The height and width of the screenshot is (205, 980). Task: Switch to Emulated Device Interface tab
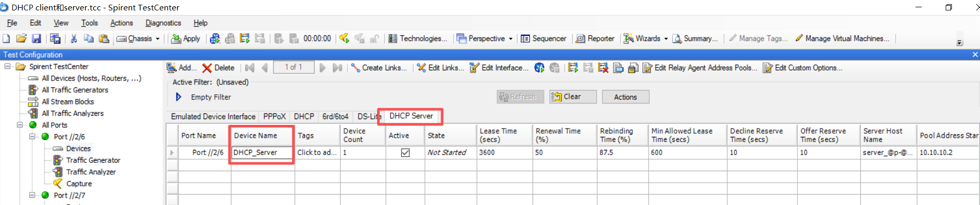[x=213, y=117]
